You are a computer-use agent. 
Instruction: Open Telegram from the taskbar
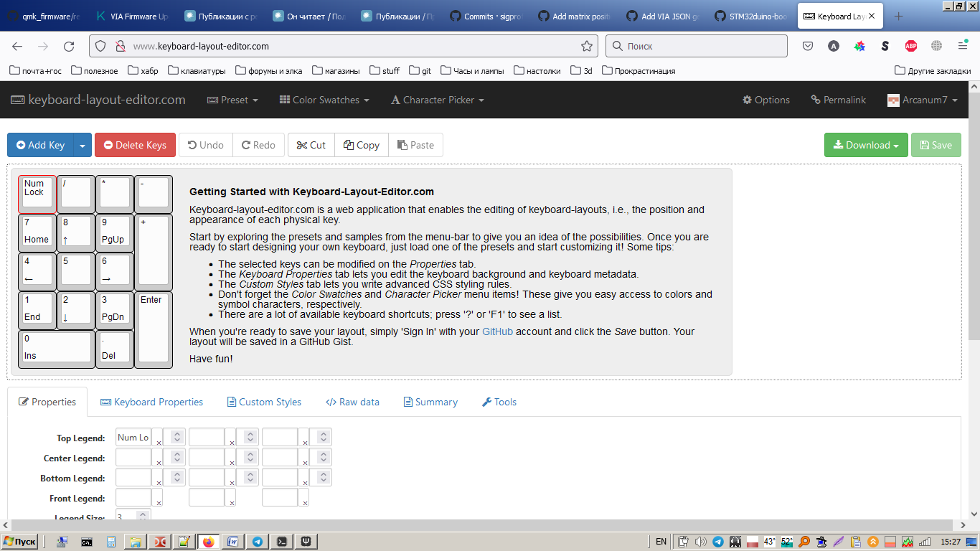pyautogui.click(x=258, y=542)
